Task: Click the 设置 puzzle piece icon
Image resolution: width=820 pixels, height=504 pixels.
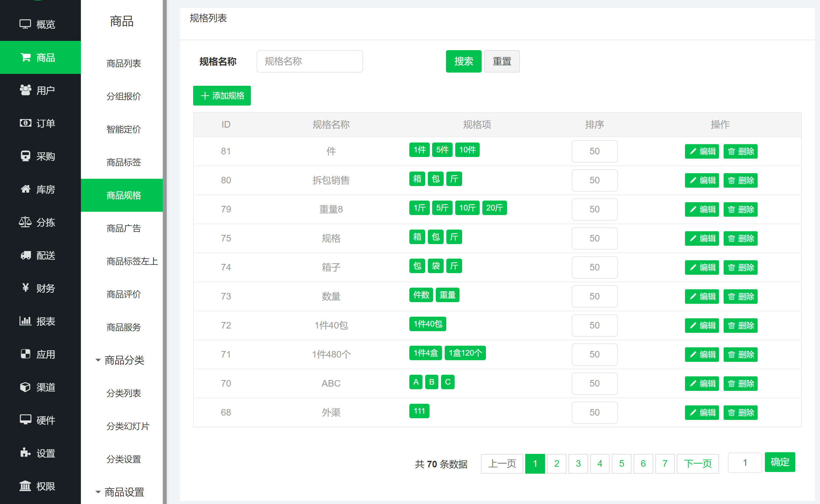Action: click(x=25, y=453)
